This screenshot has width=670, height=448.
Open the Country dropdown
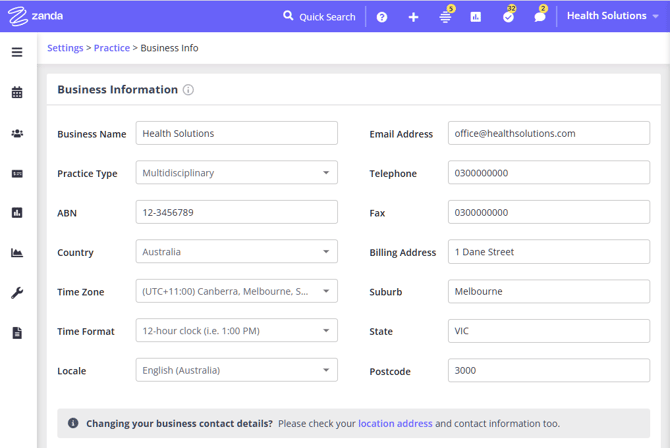(236, 252)
